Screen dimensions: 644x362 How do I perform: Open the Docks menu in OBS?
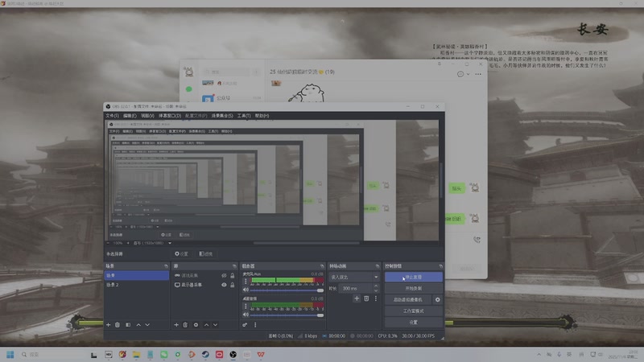[170, 116]
